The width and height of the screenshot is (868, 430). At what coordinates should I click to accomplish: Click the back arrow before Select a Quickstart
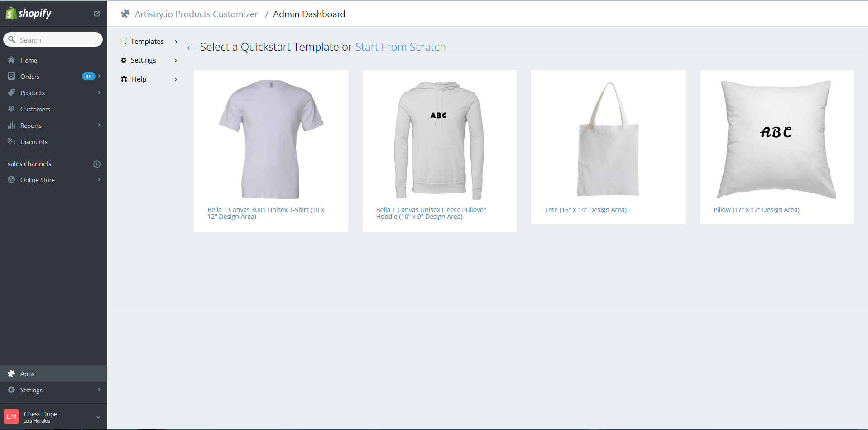pyautogui.click(x=192, y=48)
